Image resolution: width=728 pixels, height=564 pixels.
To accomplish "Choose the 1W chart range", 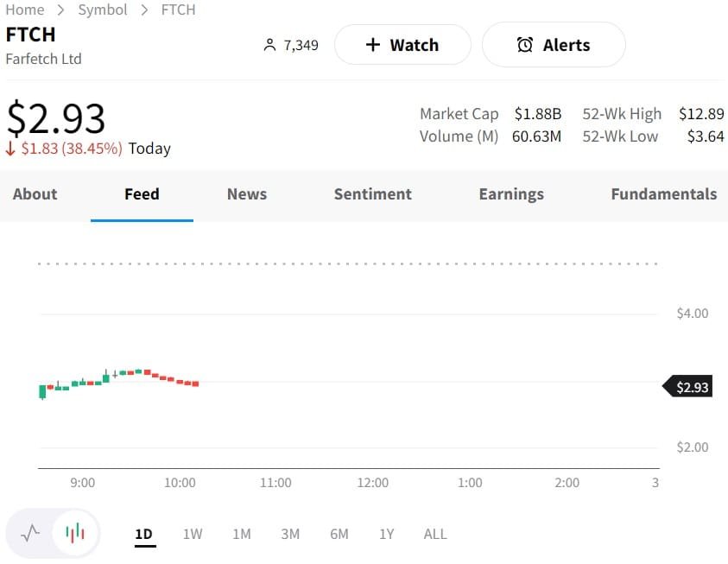I will (193, 534).
